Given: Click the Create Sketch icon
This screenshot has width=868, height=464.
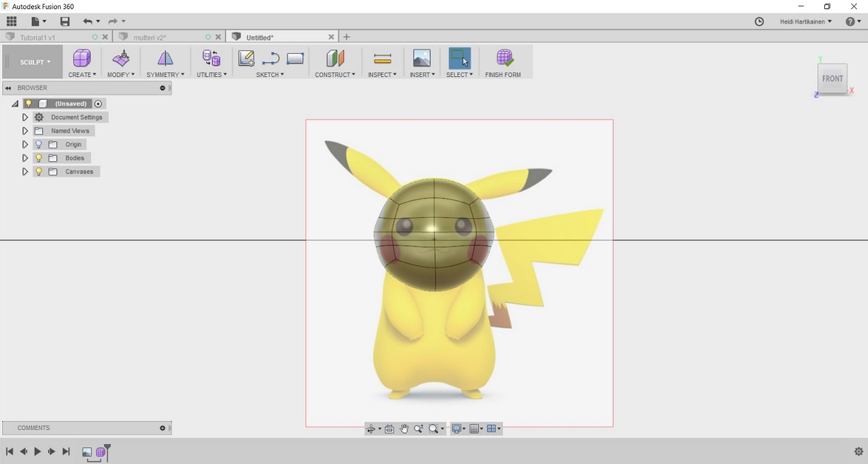Looking at the screenshot, I should [246, 59].
